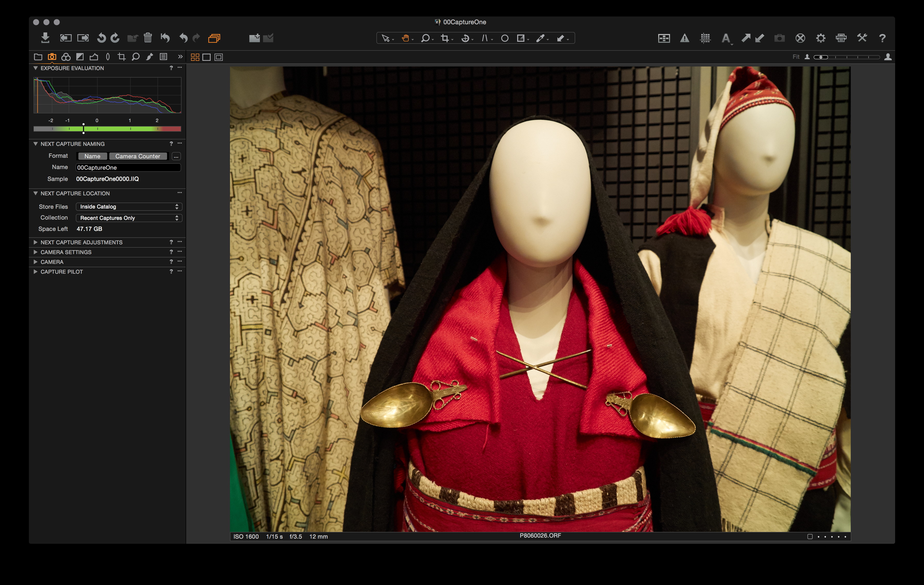
Task: Open the Library folder tool tab
Action: pos(38,57)
